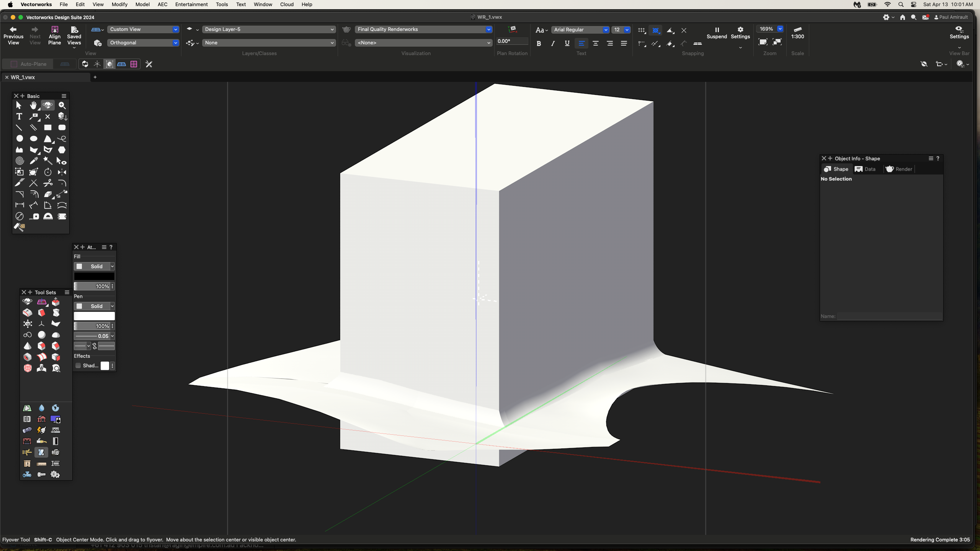The height and width of the screenshot is (551, 980).
Task: Click the Previous View button
Action: 13,36
